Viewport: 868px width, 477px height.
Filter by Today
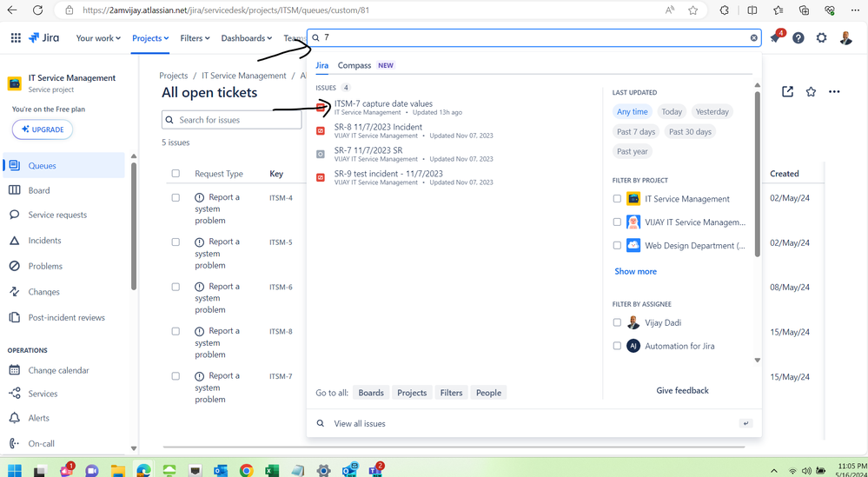(x=672, y=112)
